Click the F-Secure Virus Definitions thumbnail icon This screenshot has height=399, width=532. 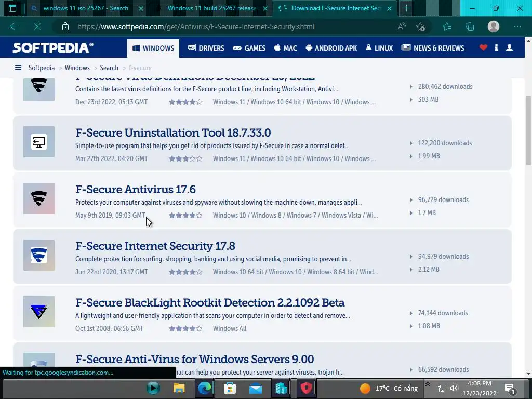39,89
